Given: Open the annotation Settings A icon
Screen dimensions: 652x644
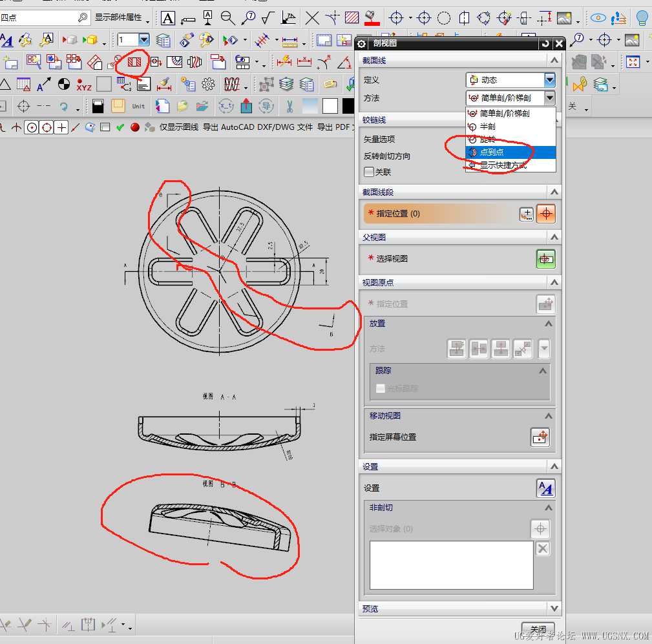Looking at the screenshot, I should click(546, 488).
